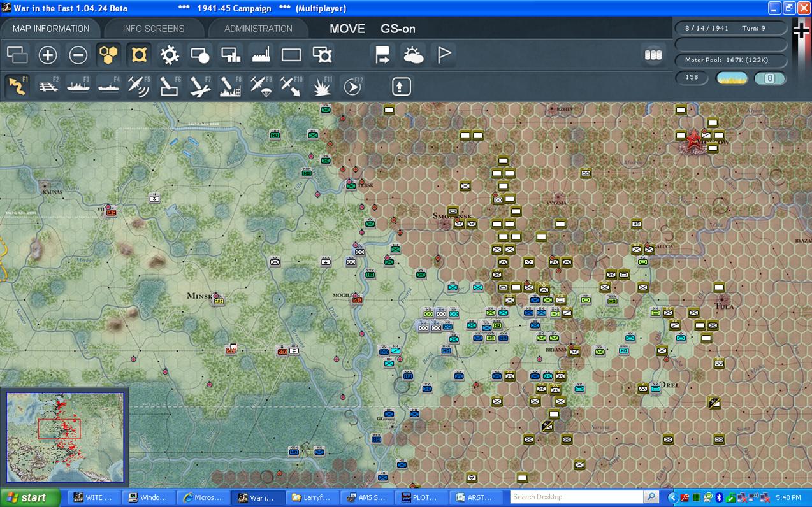Select the F9 air transport parachute icon
Screen dimensions: 812x507
coord(261,86)
